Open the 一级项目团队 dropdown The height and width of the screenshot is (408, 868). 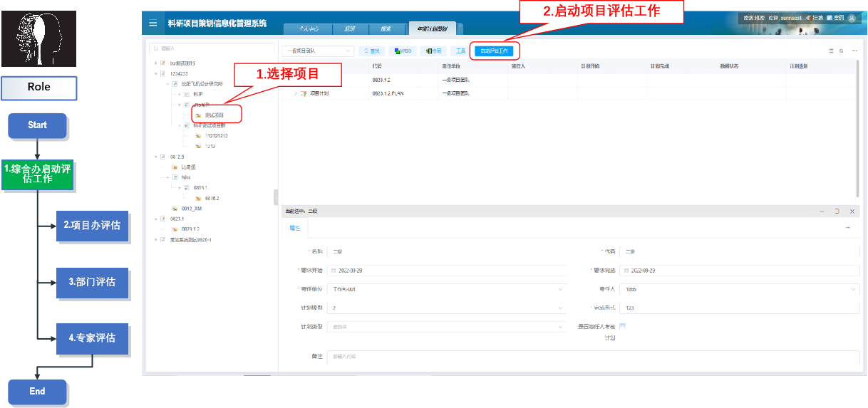(x=318, y=51)
